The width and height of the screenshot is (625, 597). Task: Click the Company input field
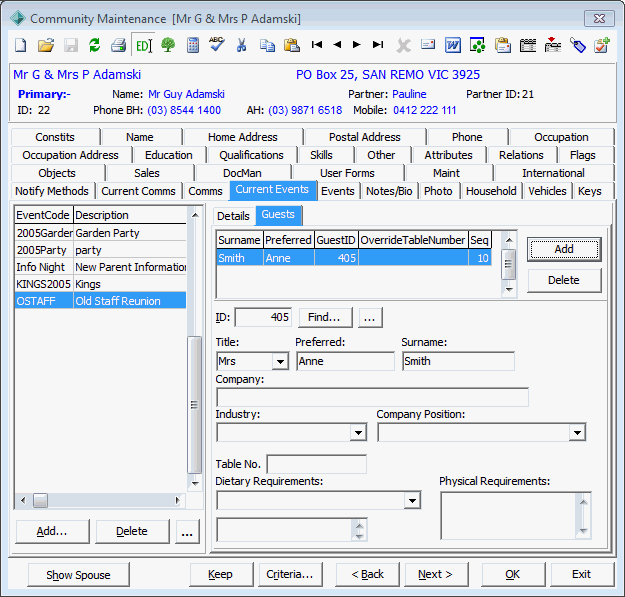tap(372, 397)
